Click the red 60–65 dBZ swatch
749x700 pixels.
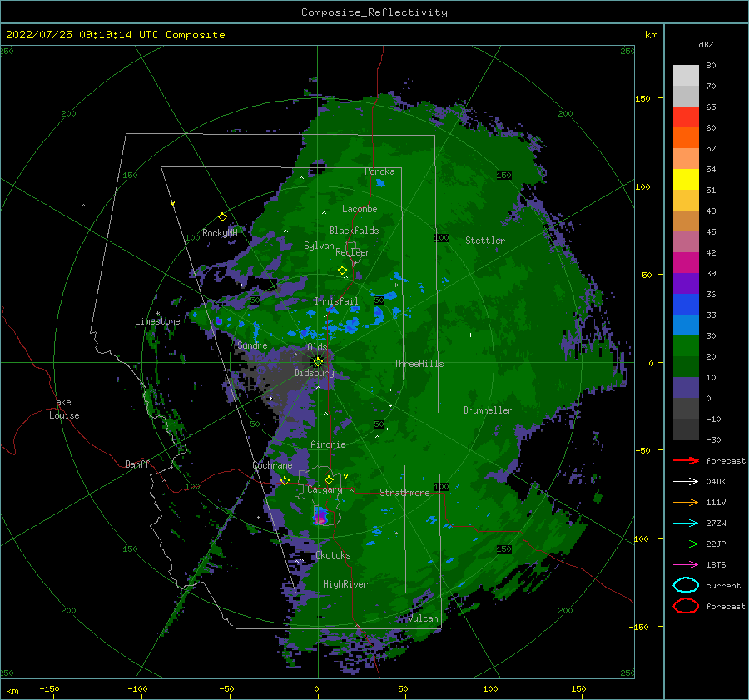(686, 117)
